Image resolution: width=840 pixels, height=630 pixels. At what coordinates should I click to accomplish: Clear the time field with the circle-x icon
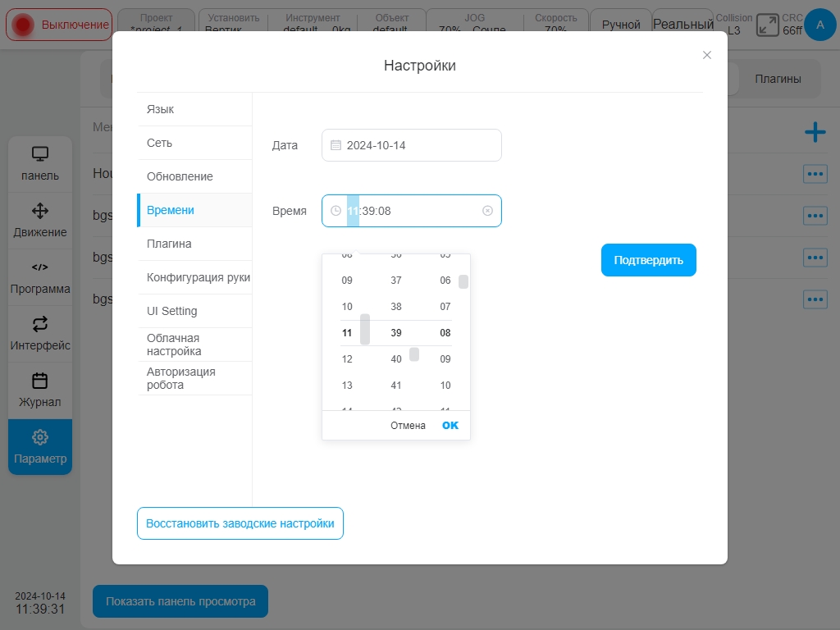pyautogui.click(x=487, y=211)
